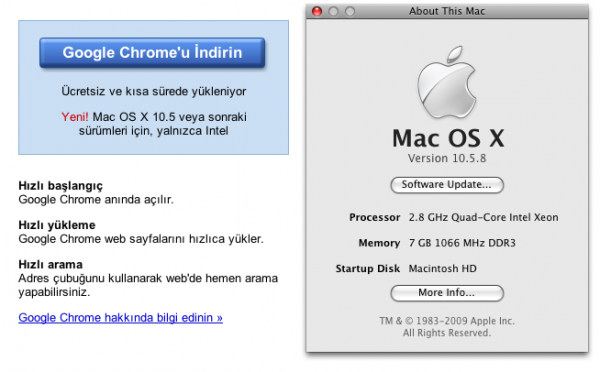Click the All Rights Reserved. text
600x372 pixels.
click(447, 333)
